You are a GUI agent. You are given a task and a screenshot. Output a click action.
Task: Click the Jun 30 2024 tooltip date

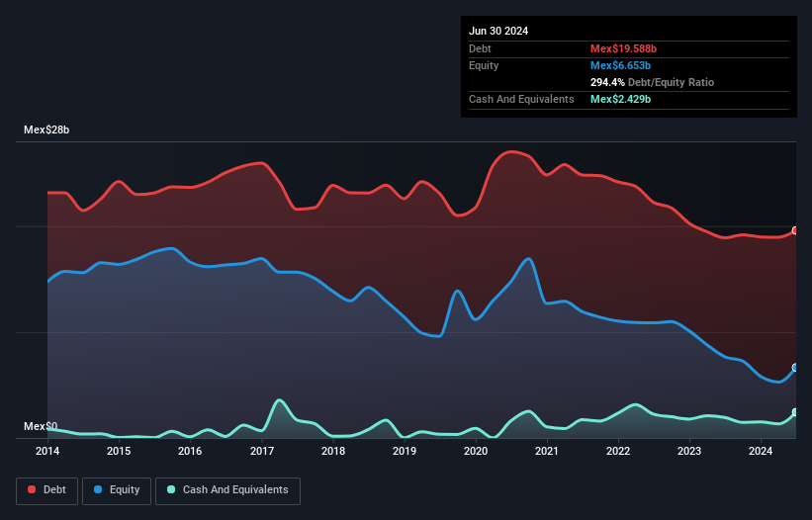[x=498, y=31]
